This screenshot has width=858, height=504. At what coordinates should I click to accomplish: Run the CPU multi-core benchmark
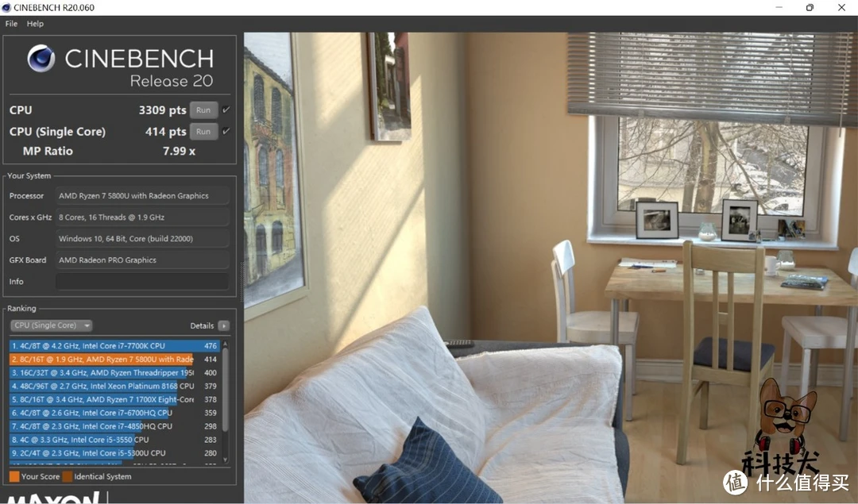(x=203, y=110)
